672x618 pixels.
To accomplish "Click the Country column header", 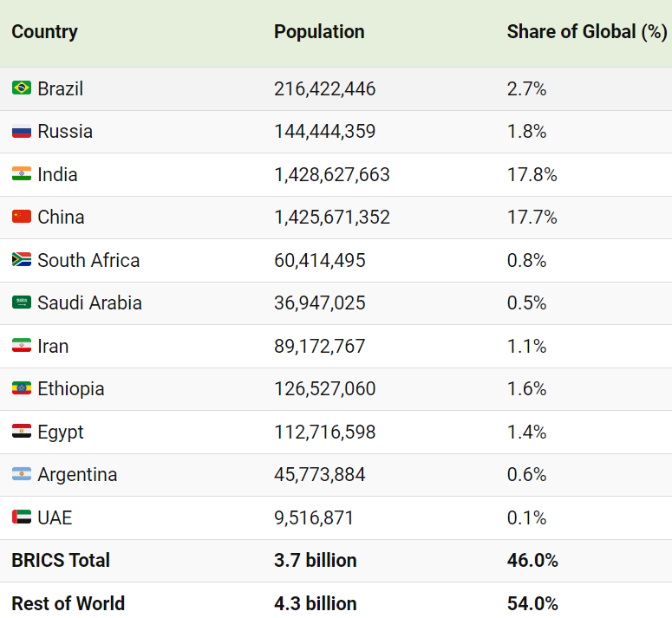I will 44,32.
